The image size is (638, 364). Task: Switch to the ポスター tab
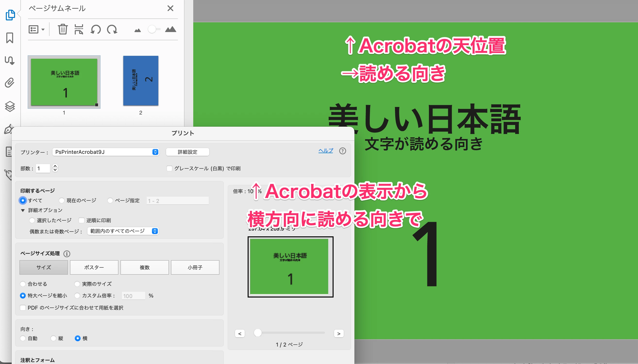coord(94,267)
